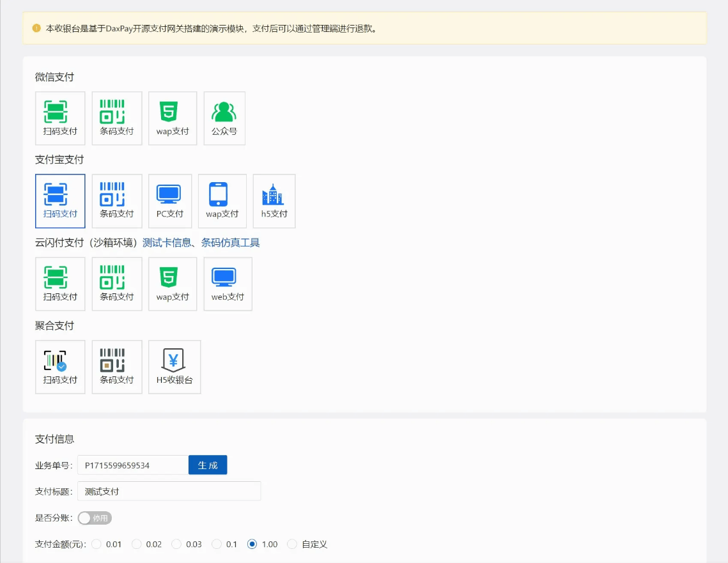The width and height of the screenshot is (728, 563).
Task: Focus the 支付标题 text field
Action: [x=169, y=491]
